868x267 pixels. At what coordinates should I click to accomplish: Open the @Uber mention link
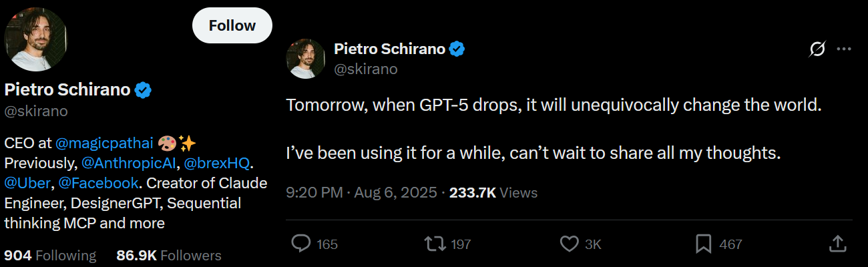click(27, 182)
